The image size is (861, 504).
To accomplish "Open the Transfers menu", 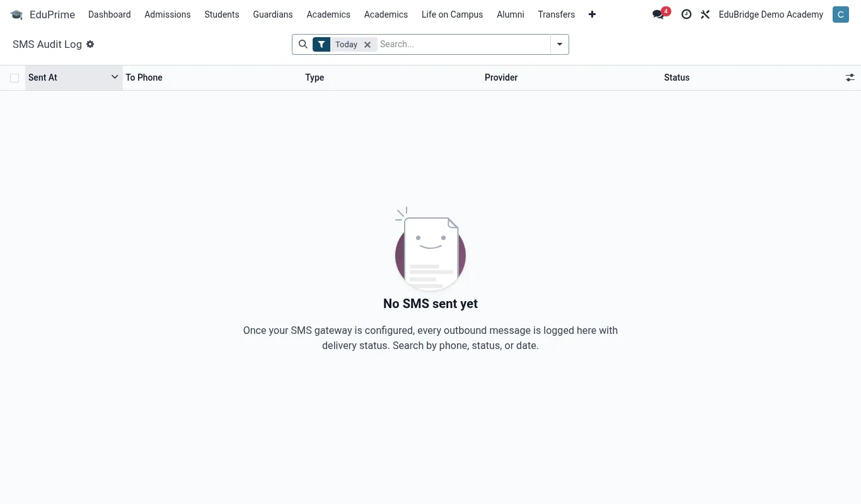I will tap(557, 14).
